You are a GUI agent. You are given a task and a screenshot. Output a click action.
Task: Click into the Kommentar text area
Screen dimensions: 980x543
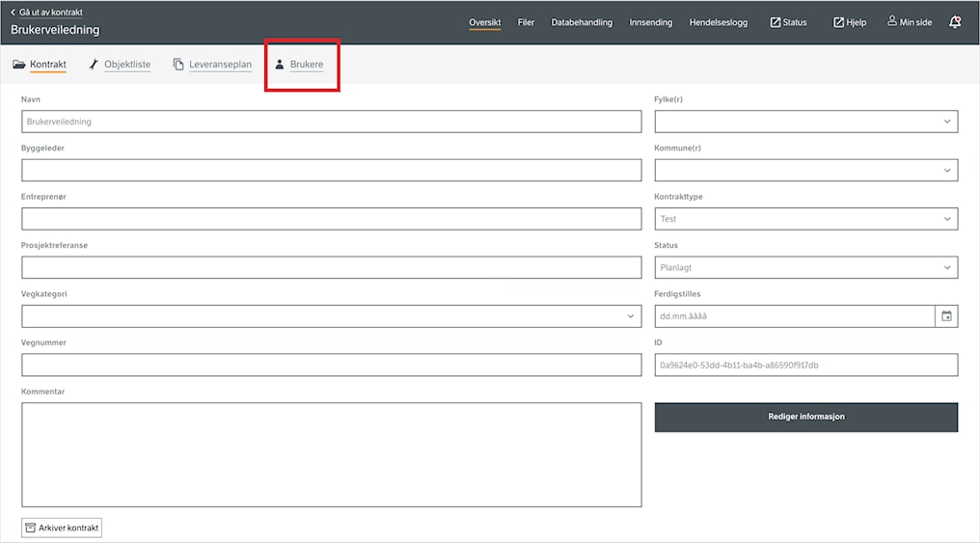pyautogui.click(x=331, y=454)
